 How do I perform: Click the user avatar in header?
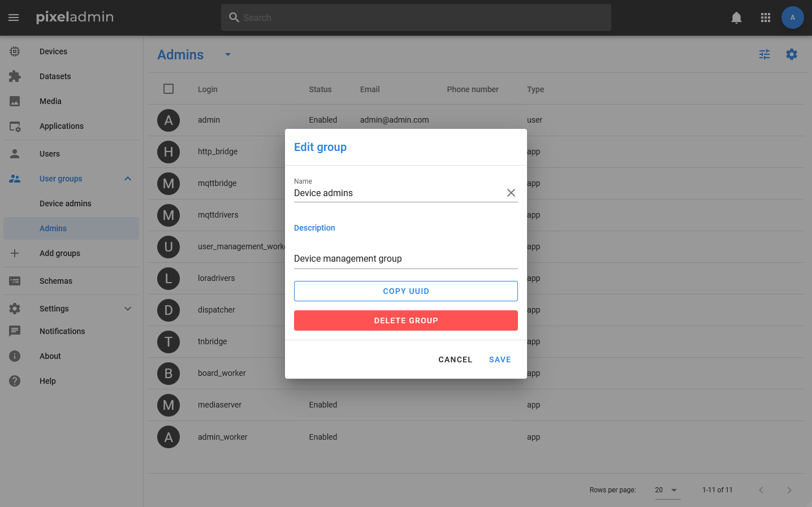pyautogui.click(x=792, y=18)
